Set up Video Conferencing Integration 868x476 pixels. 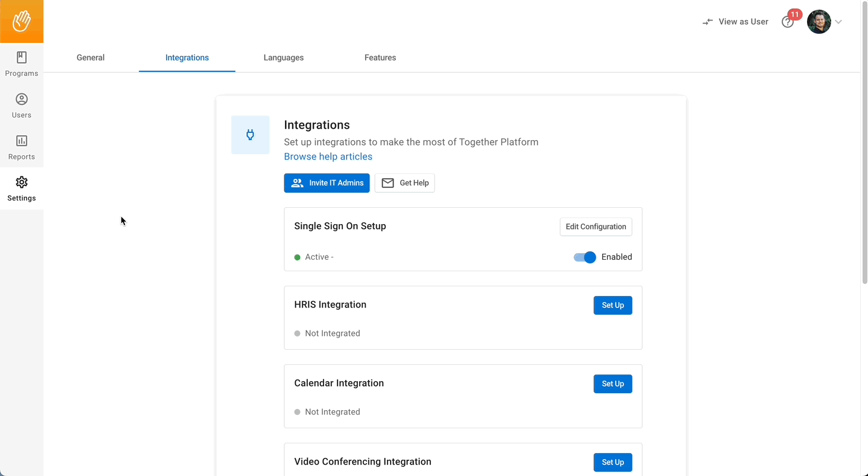(613, 462)
